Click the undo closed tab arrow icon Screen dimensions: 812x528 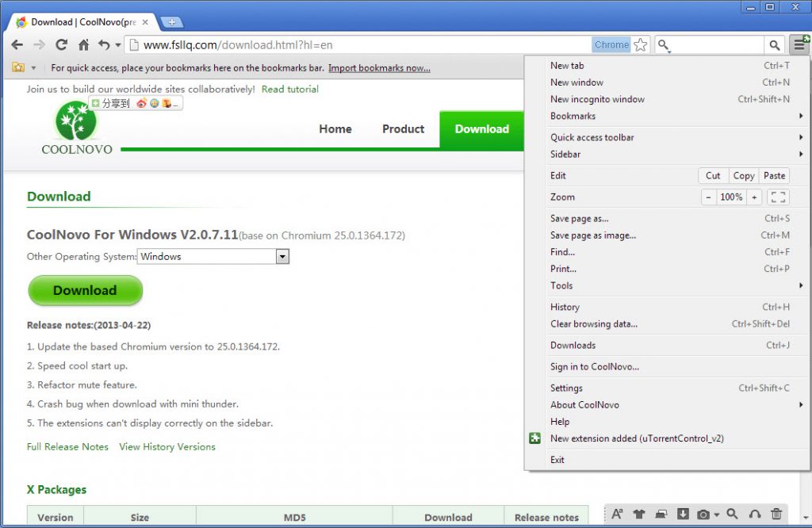coord(104,45)
